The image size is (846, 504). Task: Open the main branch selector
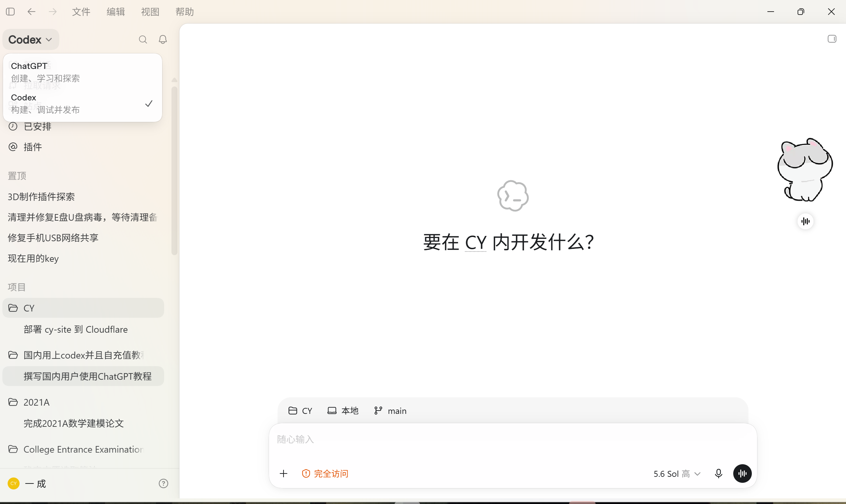pos(390,411)
